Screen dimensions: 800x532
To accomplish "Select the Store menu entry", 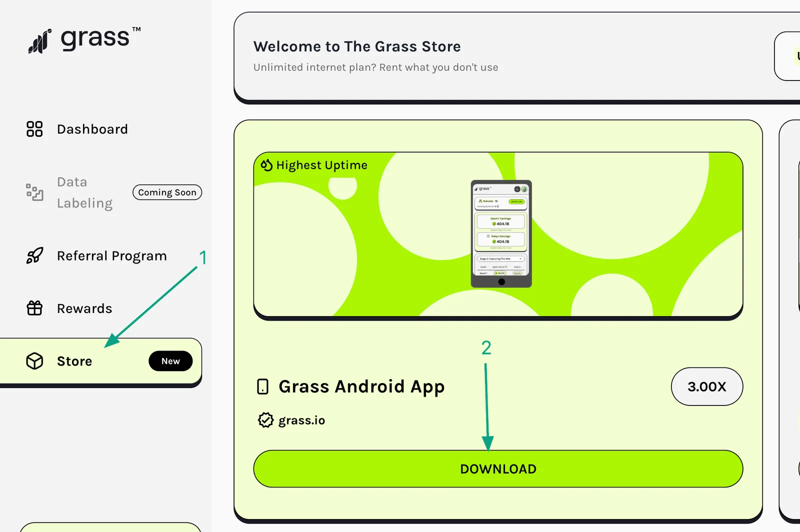I will pyautogui.click(x=100, y=361).
